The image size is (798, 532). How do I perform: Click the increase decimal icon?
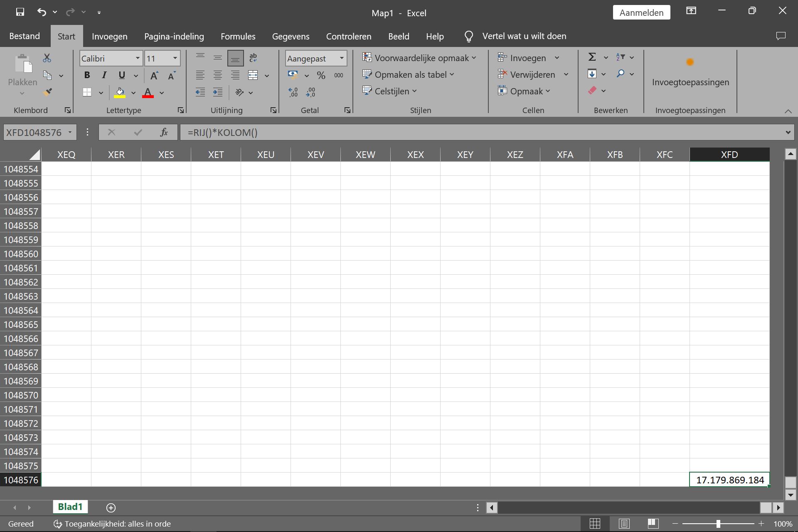[293, 92]
